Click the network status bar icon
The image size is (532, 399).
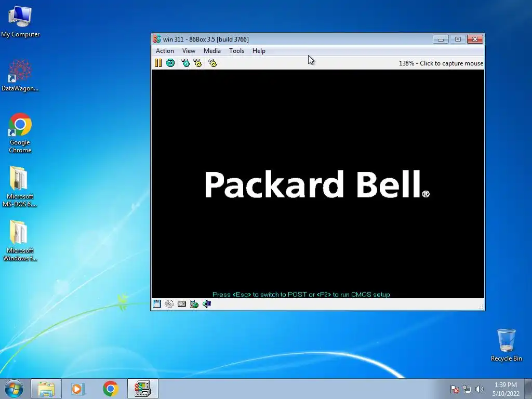click(194, 304)
